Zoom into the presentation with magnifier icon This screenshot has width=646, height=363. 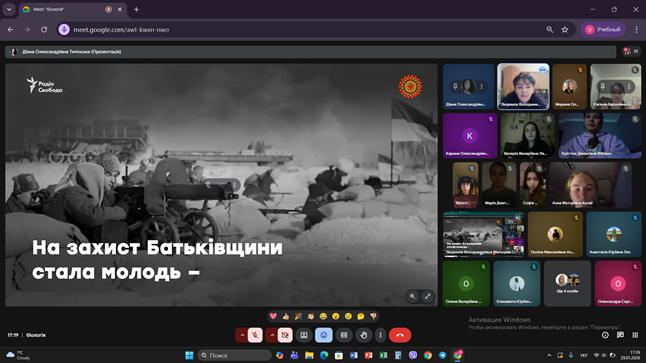click(412, 296)
